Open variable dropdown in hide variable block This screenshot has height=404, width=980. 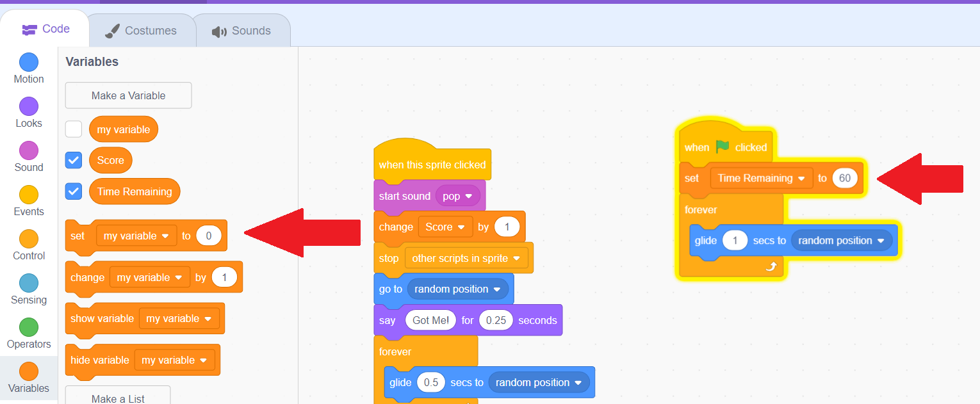(174, 360)
